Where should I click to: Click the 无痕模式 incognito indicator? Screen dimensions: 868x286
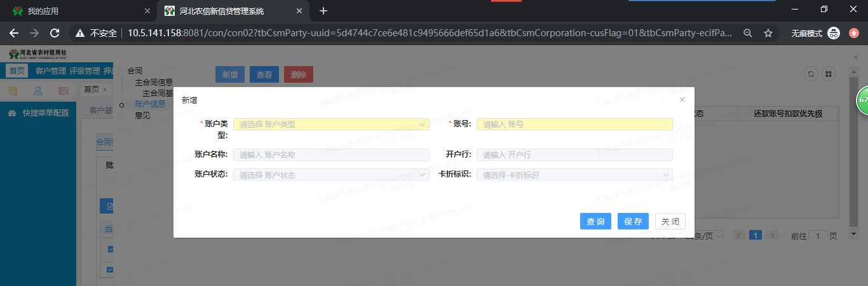point(815,33)
